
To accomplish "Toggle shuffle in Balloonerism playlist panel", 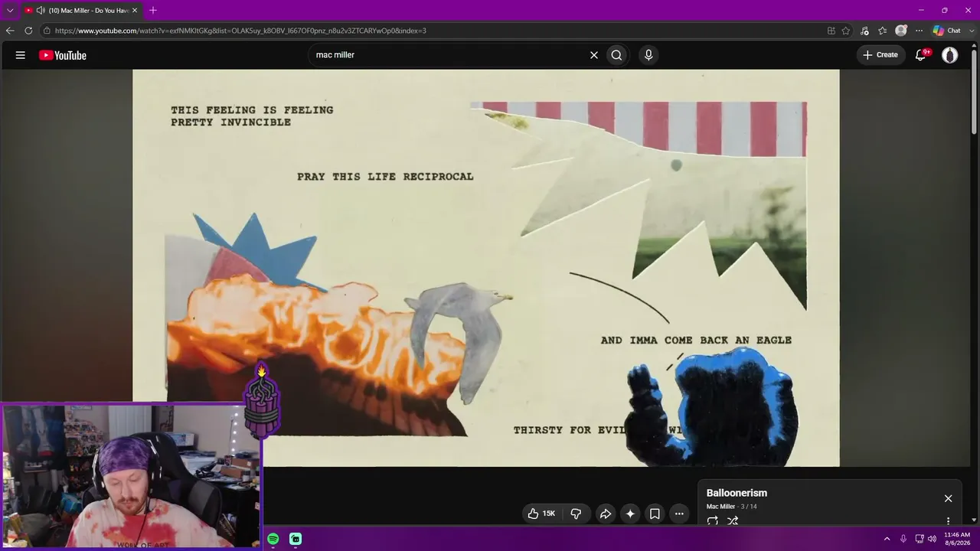I will pos(733,520).
